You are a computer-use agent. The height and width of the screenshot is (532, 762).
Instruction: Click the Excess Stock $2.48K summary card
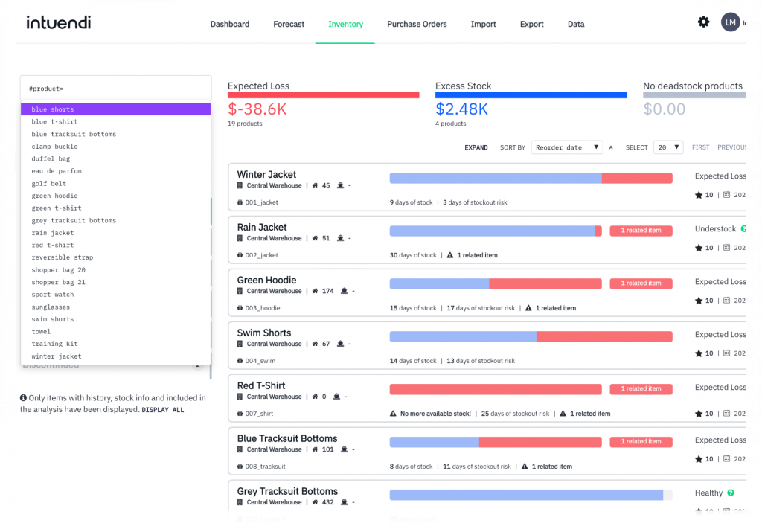point(531,104)
